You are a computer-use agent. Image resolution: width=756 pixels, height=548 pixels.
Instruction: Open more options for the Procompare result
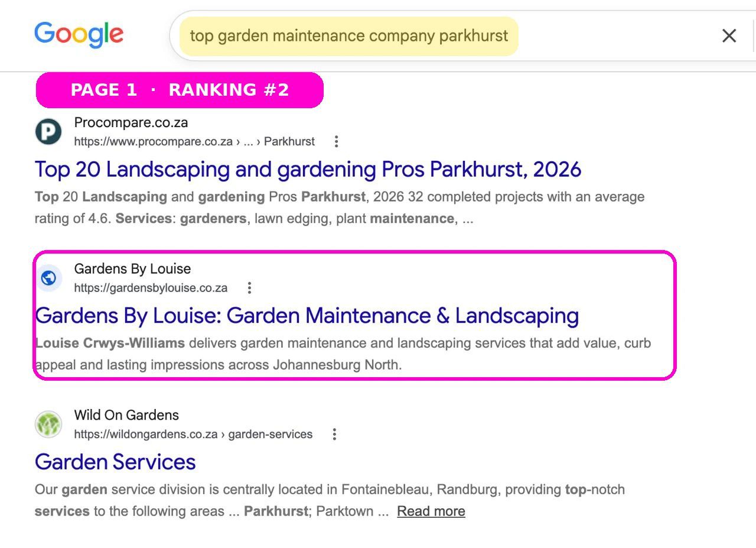[x=336, y=141]
